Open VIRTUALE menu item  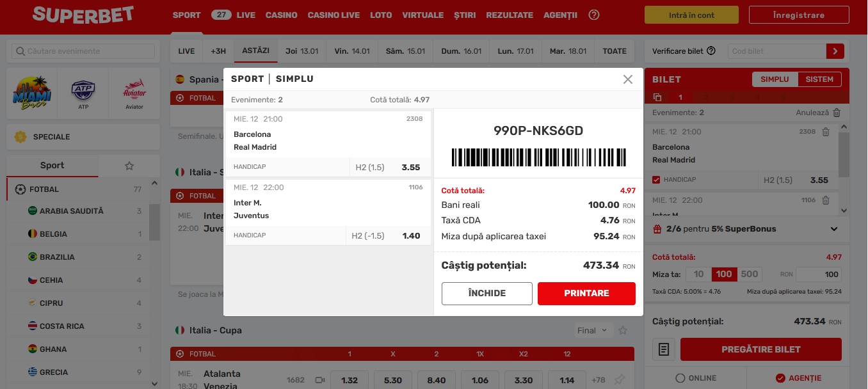coord(422,15)
